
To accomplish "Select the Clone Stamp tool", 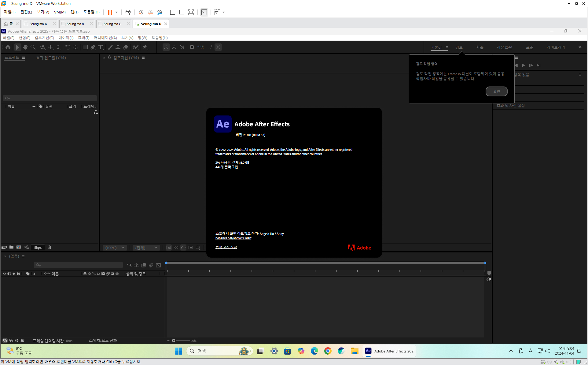I will (118, 47).
